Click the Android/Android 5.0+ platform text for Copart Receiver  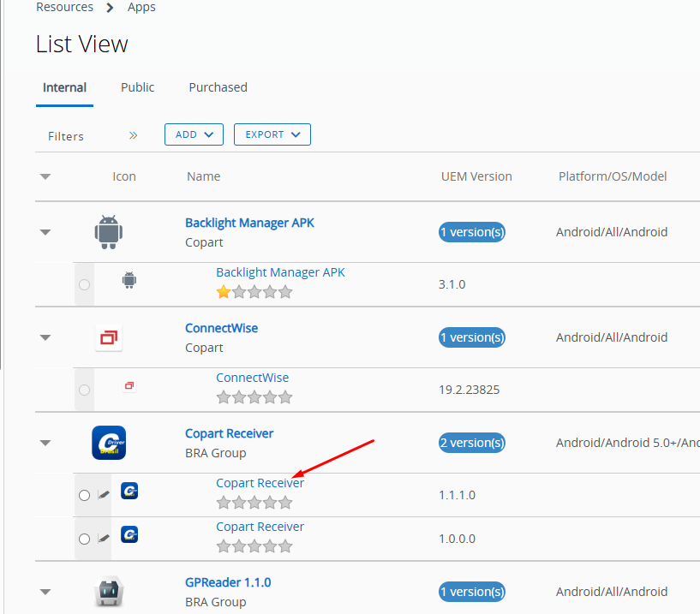[x=628, y=443]
